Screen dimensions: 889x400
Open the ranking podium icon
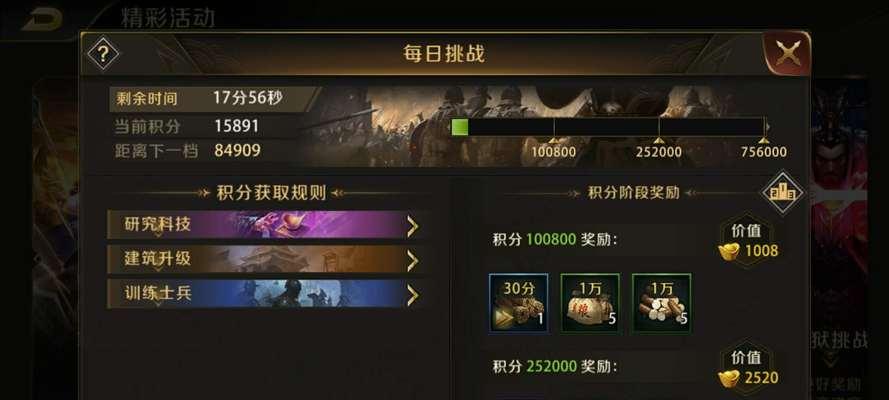782,194
